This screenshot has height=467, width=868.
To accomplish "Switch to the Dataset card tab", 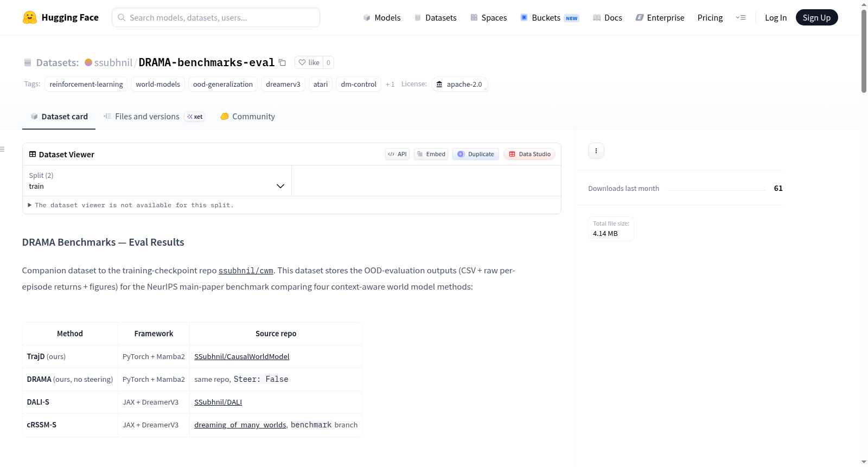I will (59, 117).
